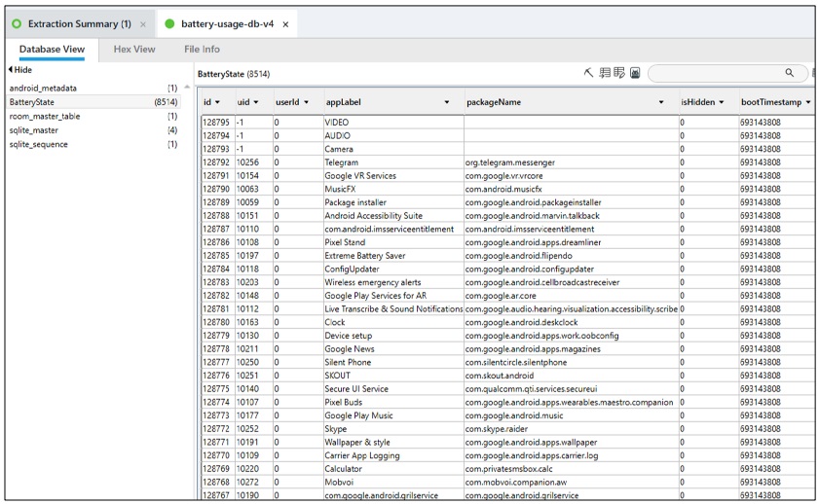Open the isHidden column dropdown
The height and width of the screenshot is (504, 819).
[722, 102]
